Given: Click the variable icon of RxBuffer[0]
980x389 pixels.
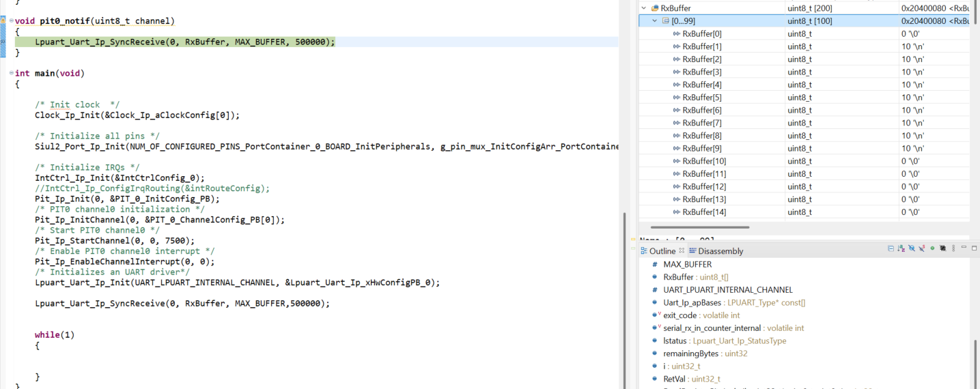Looking at the screenshot, I should tap(676, 34).
